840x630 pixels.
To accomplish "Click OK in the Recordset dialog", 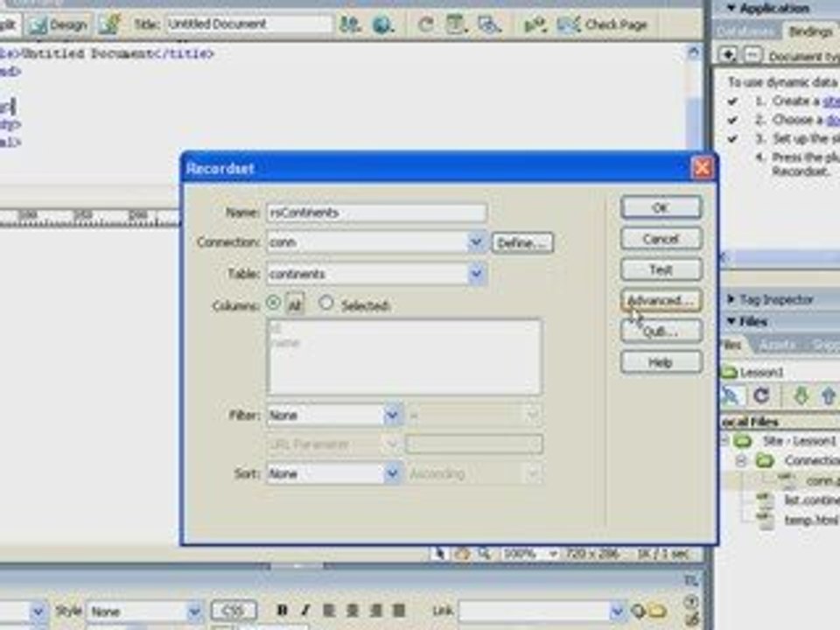I will point(661,207).
